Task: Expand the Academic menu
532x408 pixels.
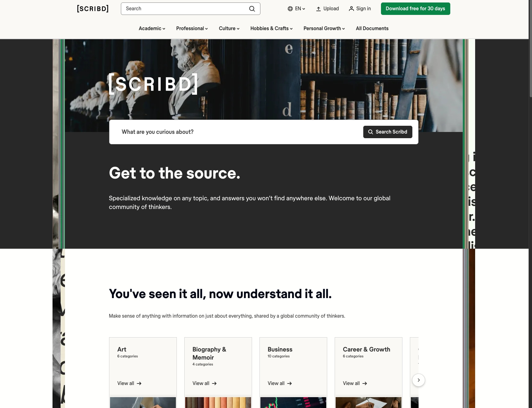Action: point(152,29)
